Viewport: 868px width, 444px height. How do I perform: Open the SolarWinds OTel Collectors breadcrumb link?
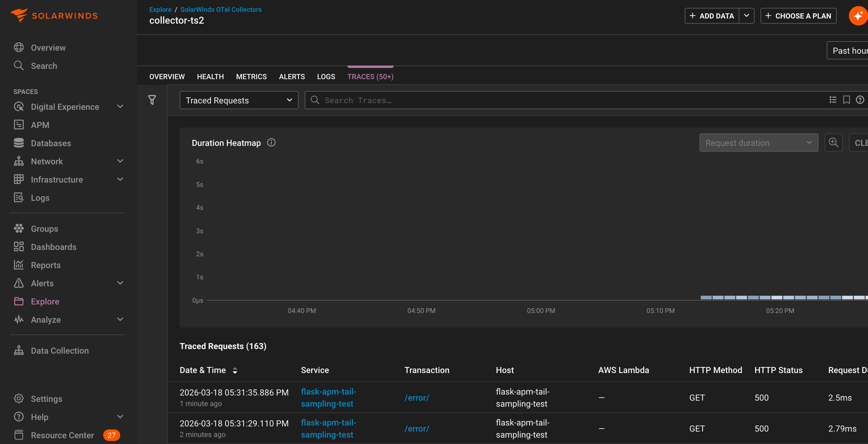coord(221,9)
